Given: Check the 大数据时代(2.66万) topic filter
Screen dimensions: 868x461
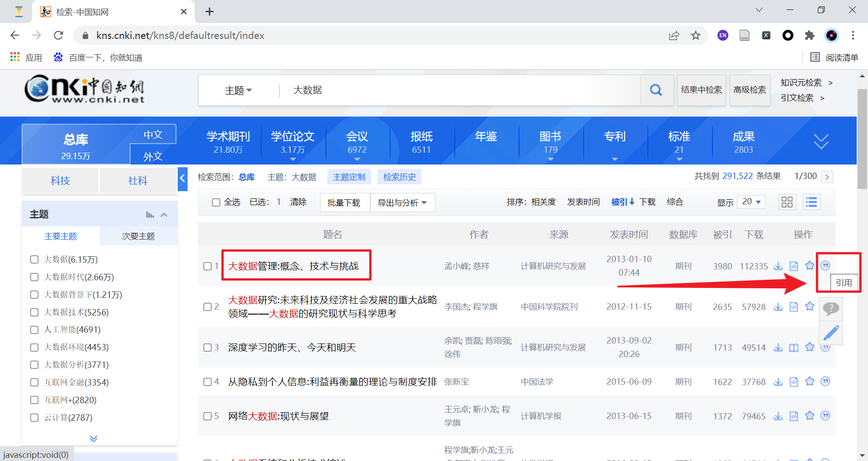Looking at the screenshot, I should pyautogui.click(x=34, y=277).
